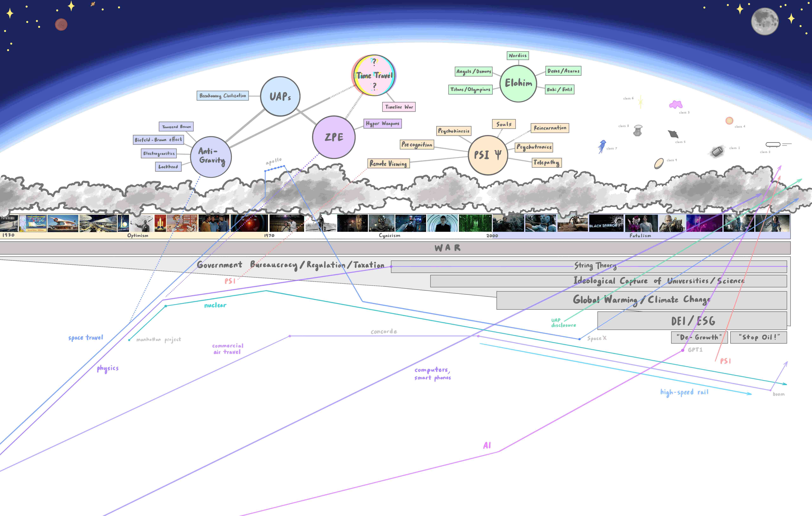812x516 pixels.
Task: Click the Hyper Weapons label box
Action: (x=382, y=124)
